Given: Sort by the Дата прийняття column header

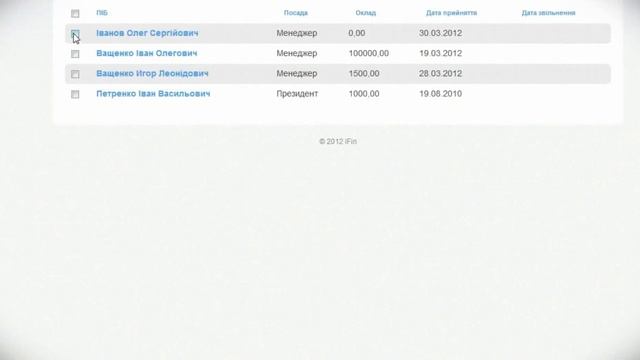Looking at the screenshot, I should 451,13.
